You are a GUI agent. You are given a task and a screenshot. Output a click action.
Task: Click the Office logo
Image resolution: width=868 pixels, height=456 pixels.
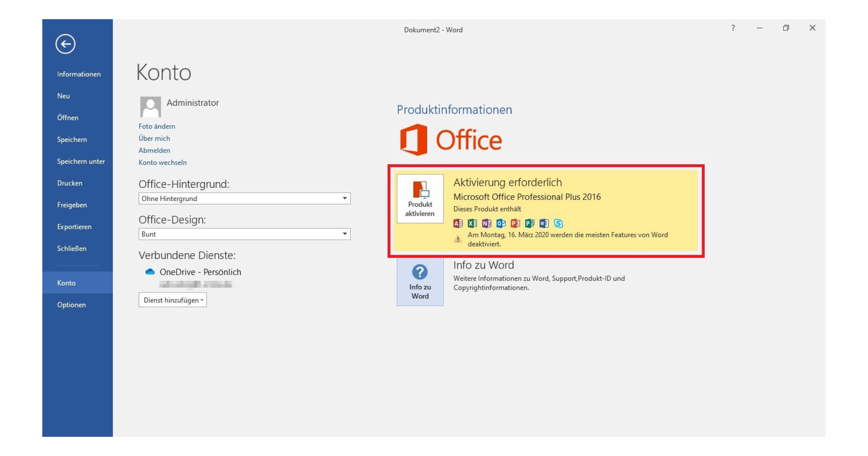(x=451, y=140)
